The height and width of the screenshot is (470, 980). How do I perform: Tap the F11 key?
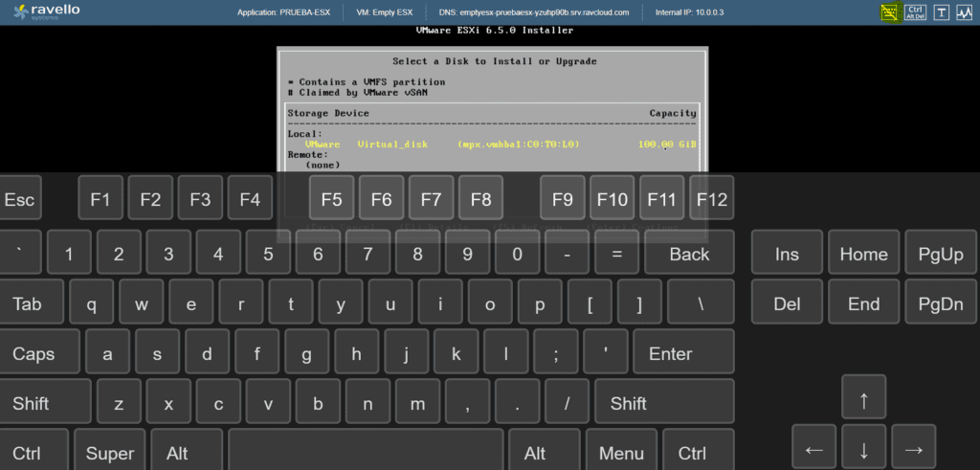tap(662, 197)
